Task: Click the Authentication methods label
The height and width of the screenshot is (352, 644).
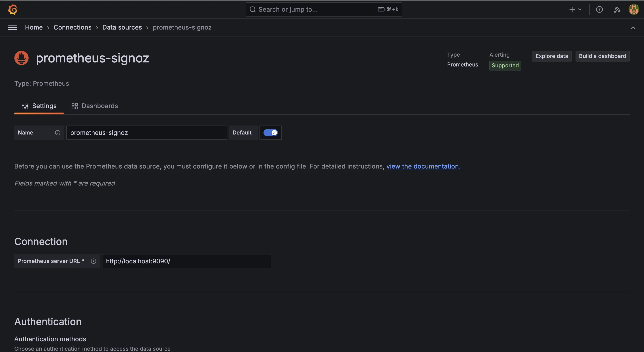Action: point(50,339)
